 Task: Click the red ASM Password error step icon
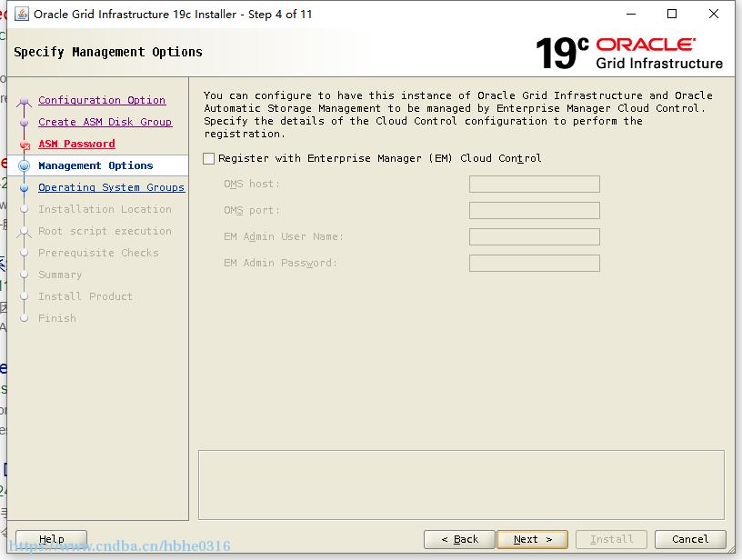[x=25, y=145]
